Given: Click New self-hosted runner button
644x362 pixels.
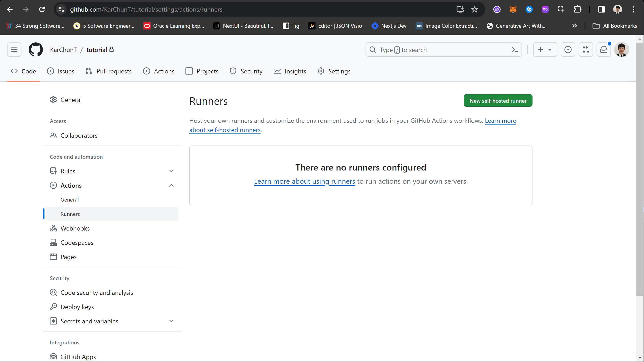Looking at the screenshot, I should click(498, 101).
